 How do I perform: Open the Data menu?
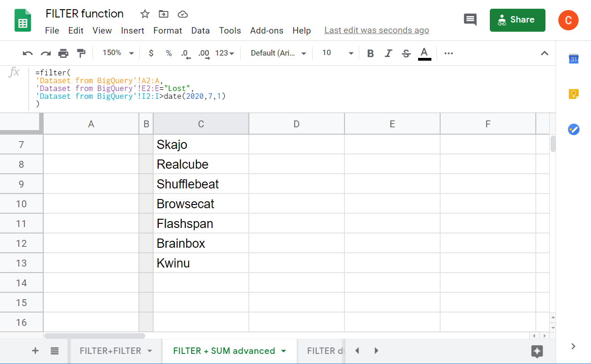pyautogui.click(x=201, y=31)
